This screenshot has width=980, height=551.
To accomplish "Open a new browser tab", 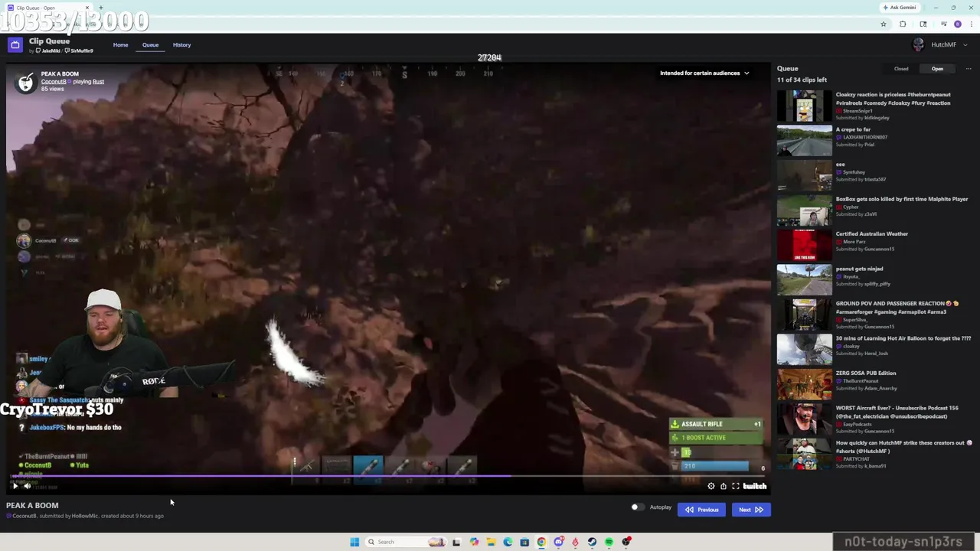I will [100, 8].
